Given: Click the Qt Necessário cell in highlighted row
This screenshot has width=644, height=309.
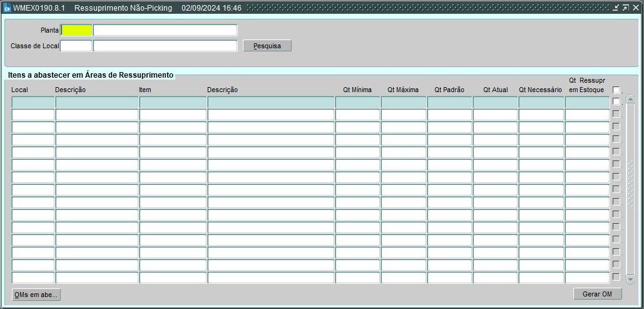Looking at the screenshot, I should pos(541,102).
